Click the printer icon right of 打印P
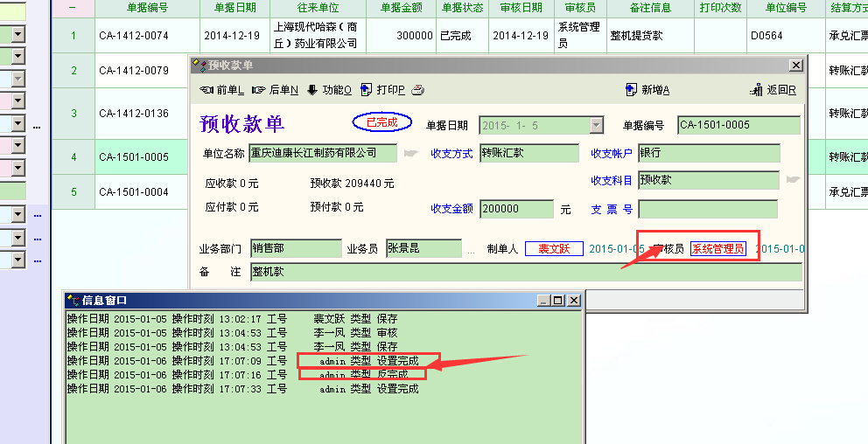The height and width of the screenshot is (444, 868). pyautogui.click(x=418, y=90)
